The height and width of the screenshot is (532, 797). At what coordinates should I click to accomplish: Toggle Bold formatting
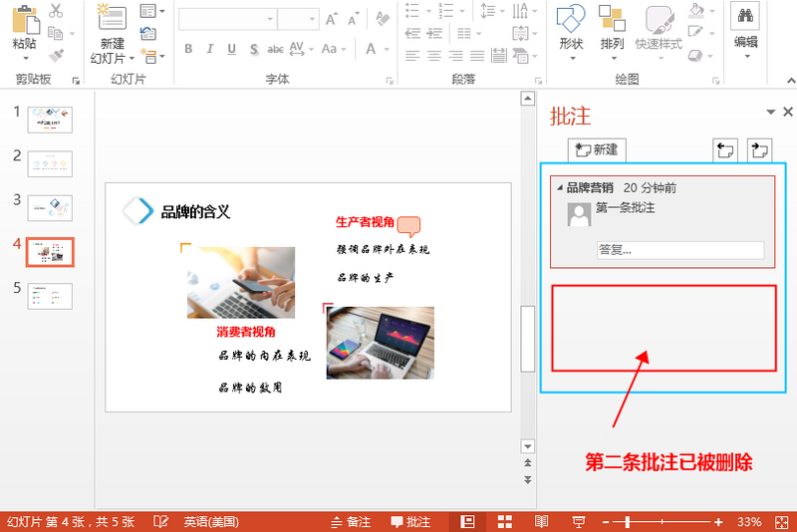pyautogui.click(x=188, y=49)
